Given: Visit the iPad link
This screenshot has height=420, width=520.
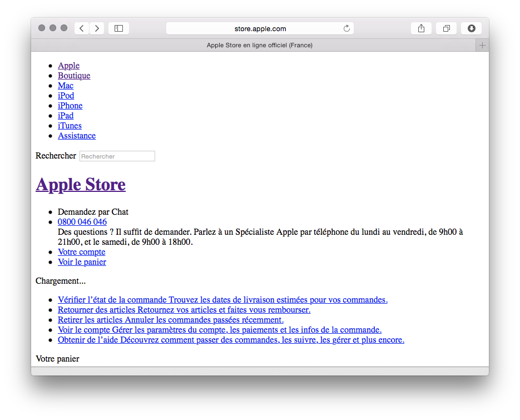Looking at the screenshot, I should point(66,116).
